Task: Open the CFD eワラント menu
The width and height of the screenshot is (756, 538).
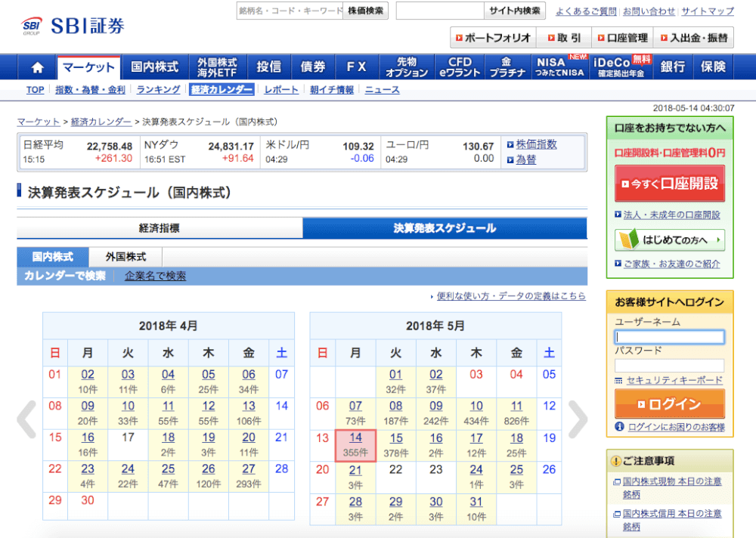Action: tap(460, 67)
